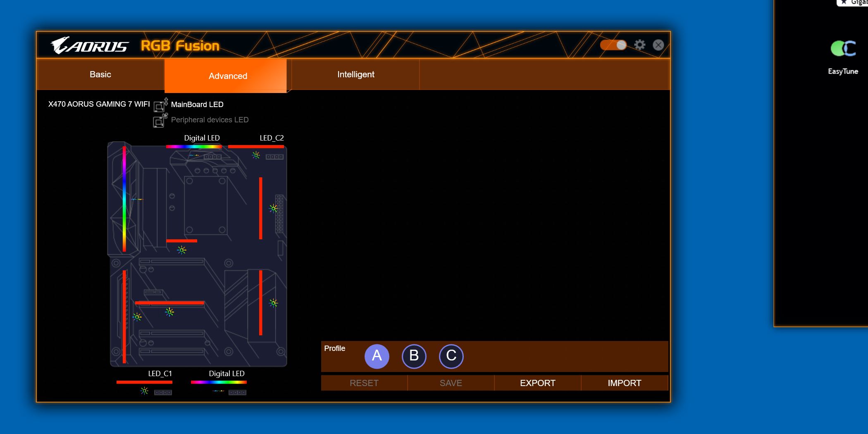Close the RGB Fusion window
This screenshot has height=434, width=868.
pyautogui.click(x=658, y=45)
